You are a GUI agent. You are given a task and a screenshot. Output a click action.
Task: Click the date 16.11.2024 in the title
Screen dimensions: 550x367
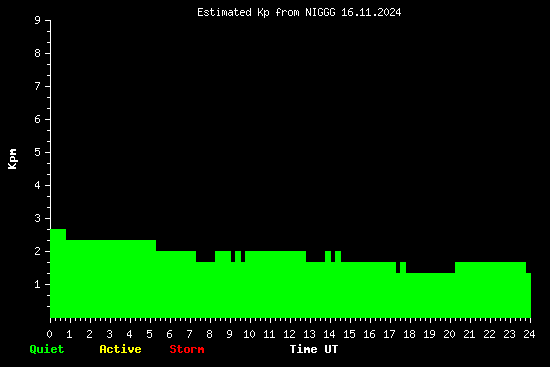pyautogui.click(x=371, y=12)
